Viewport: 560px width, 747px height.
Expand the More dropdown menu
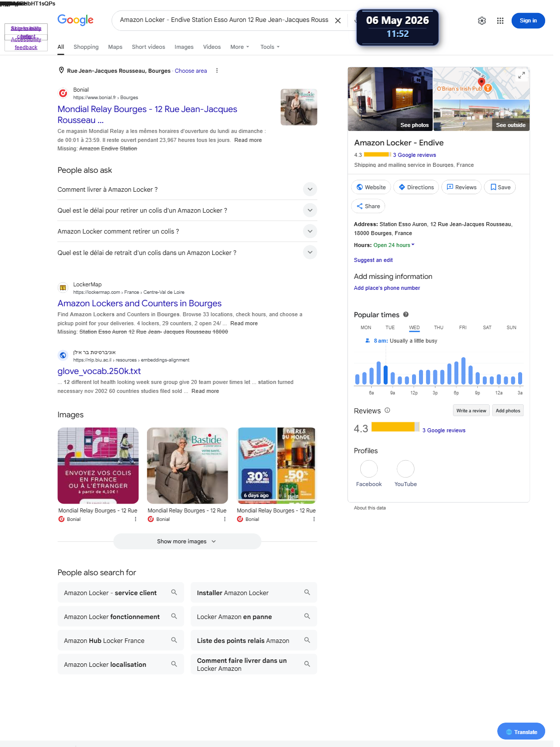pos(240,47)
